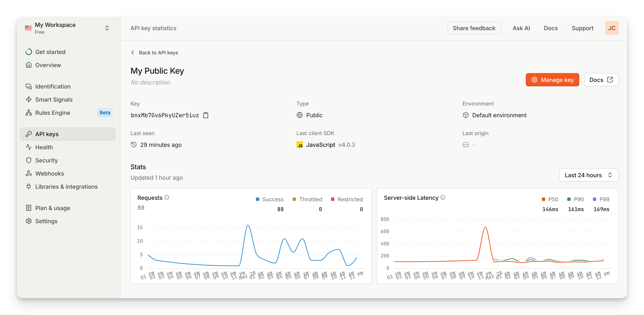Toggle the Success legend swatch
The height and width of the screenshot is (315, 644).
click(x=258, y=199)
